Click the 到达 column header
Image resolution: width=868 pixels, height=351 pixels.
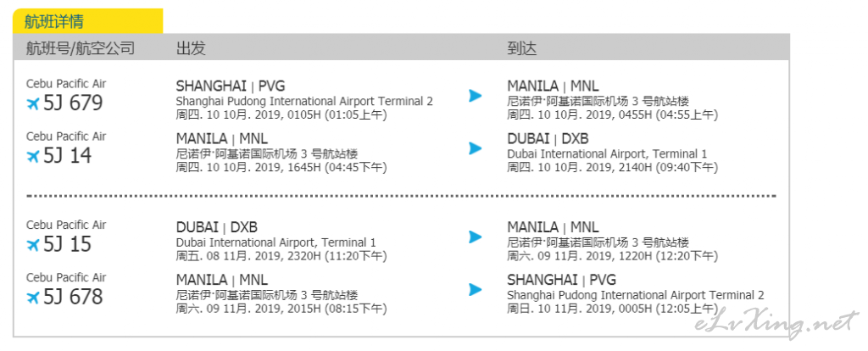522,48
